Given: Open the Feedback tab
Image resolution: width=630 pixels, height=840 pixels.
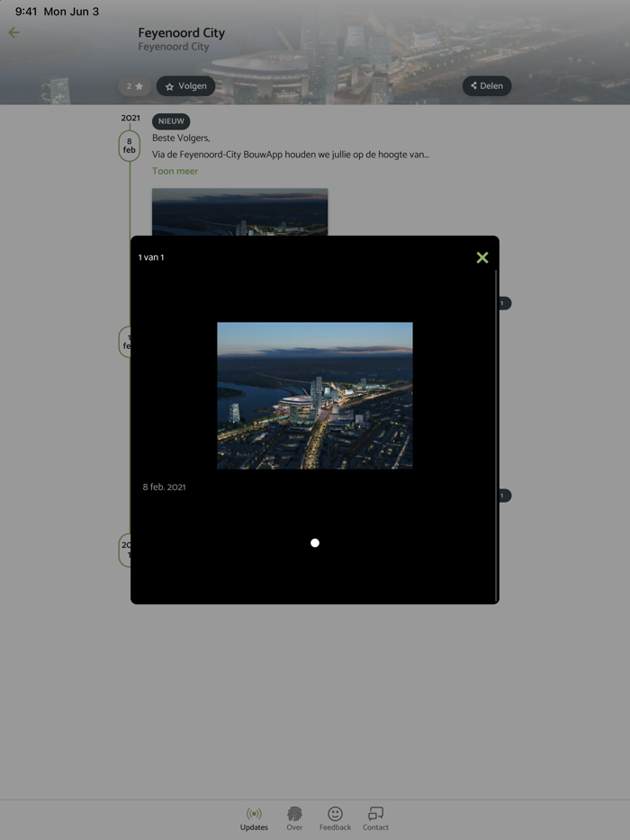Looking at the screenshot, I should [x=335, y=818].
